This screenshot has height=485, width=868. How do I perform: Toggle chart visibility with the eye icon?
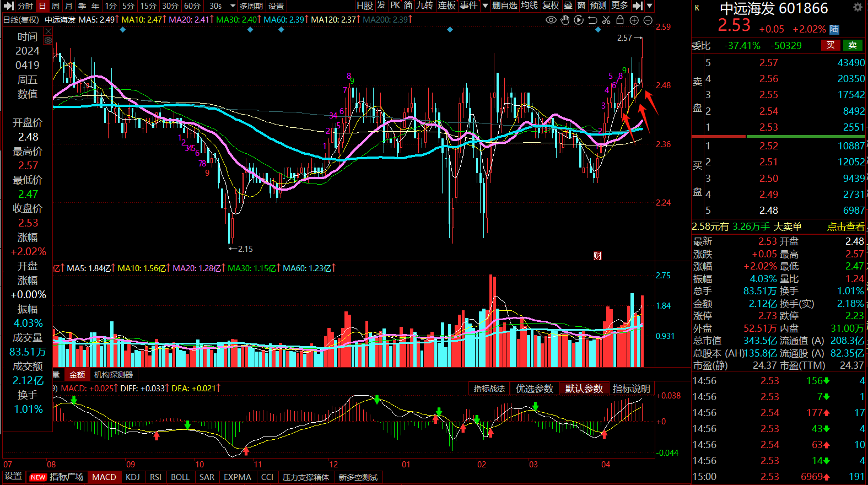[x=551, y=20]
